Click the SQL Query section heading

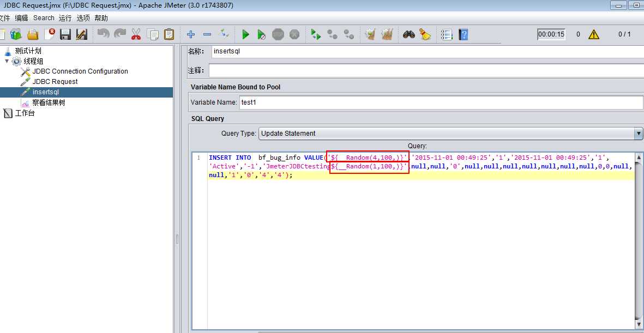click(x=207, y=119)
